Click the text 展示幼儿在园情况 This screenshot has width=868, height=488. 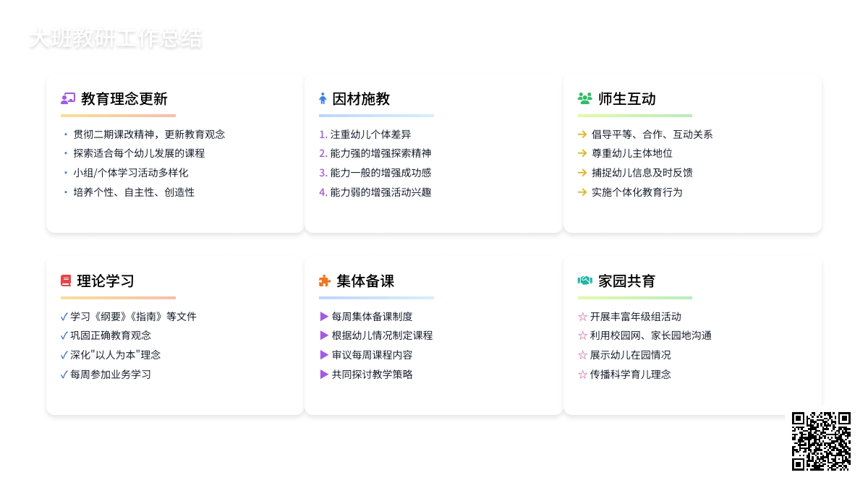click(x=631, y=355)
